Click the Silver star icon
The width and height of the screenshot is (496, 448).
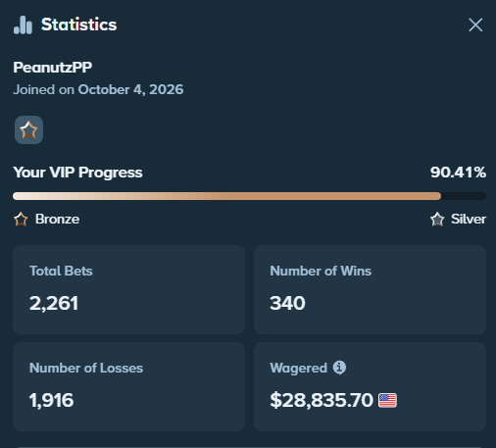(x=437, y=219)
